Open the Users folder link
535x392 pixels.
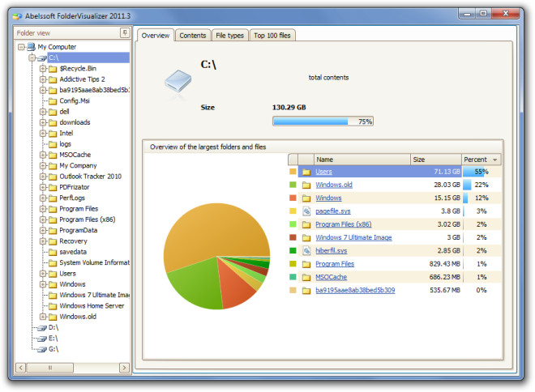323,172
